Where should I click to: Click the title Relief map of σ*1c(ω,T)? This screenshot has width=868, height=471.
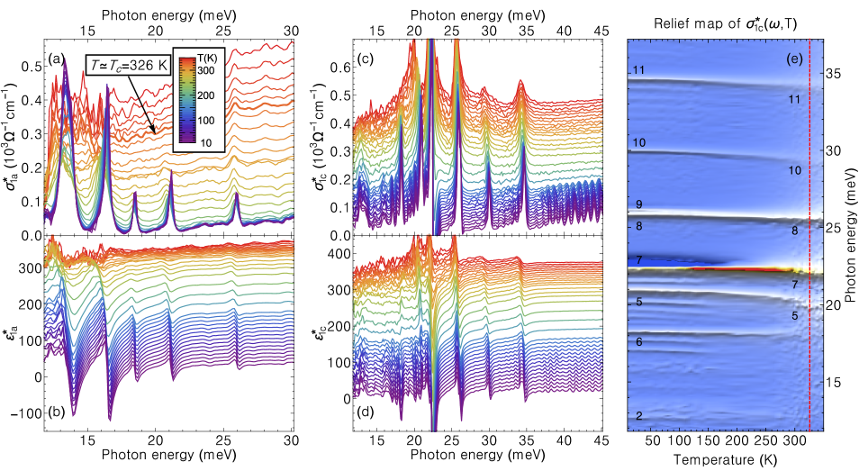pos(725,23)
